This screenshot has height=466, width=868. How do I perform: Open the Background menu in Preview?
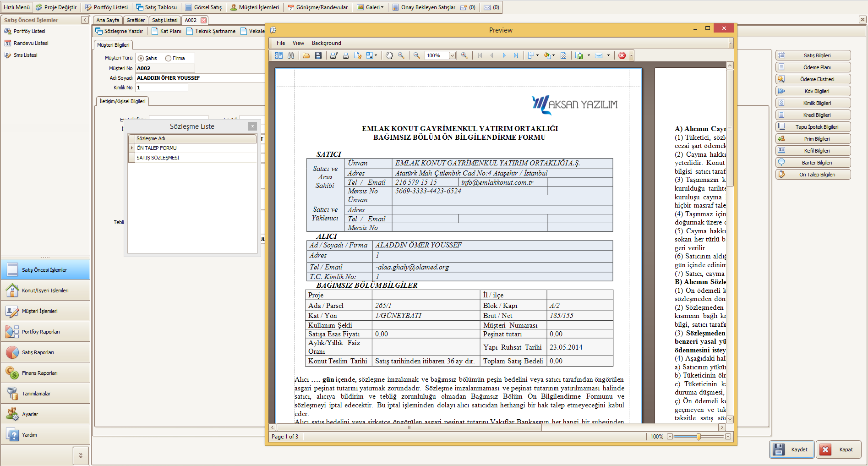(327, 43)
